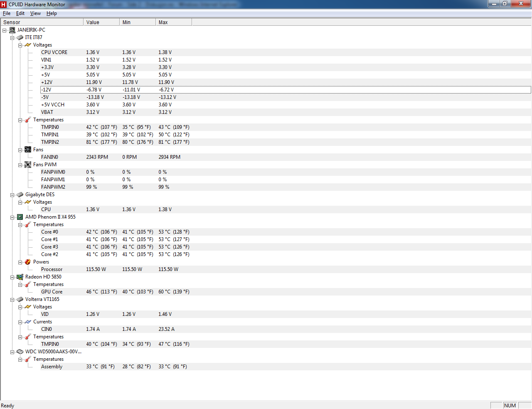The width and height of the screenshot is (532, 409).
Task: Click the WDC WD5000AAKS hard drive icon
Action: (20, 352)
